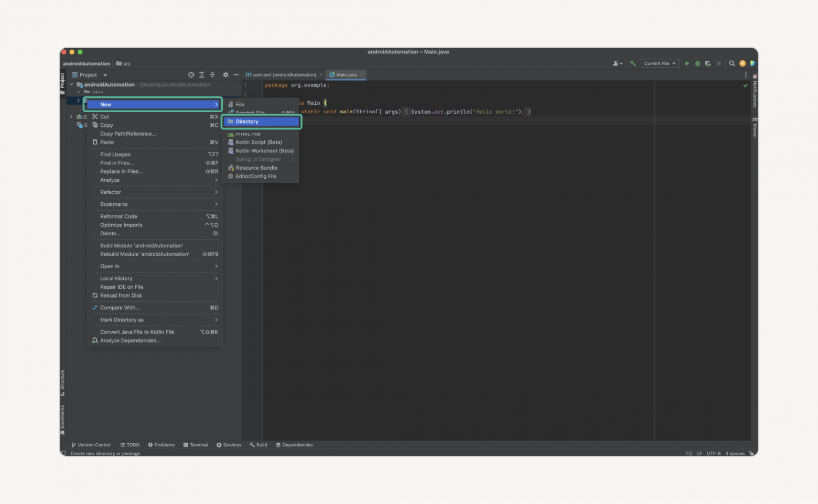Click the orange IDE update icon

[x=742, y=63]
